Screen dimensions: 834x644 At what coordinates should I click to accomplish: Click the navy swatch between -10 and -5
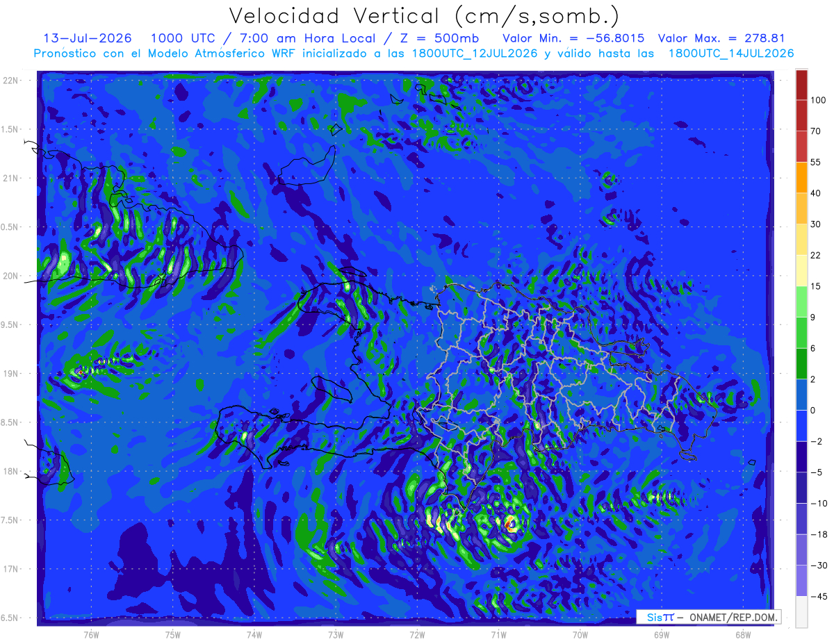801,487
